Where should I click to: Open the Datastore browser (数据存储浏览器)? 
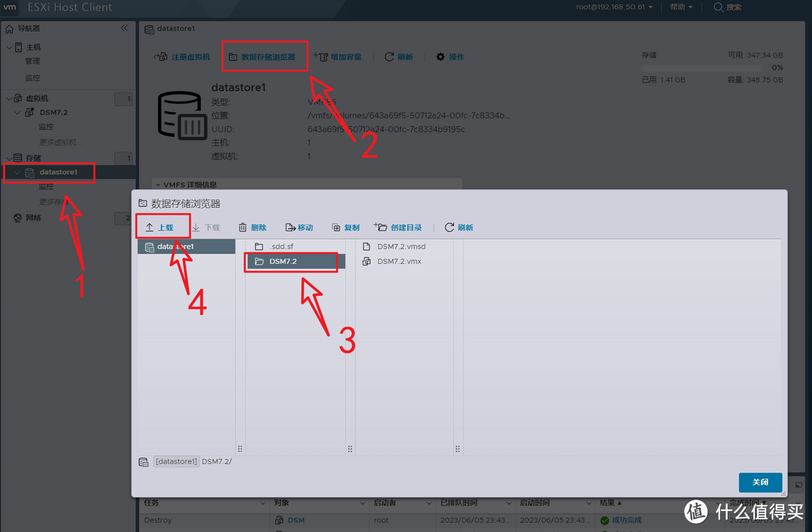(262, 57)
